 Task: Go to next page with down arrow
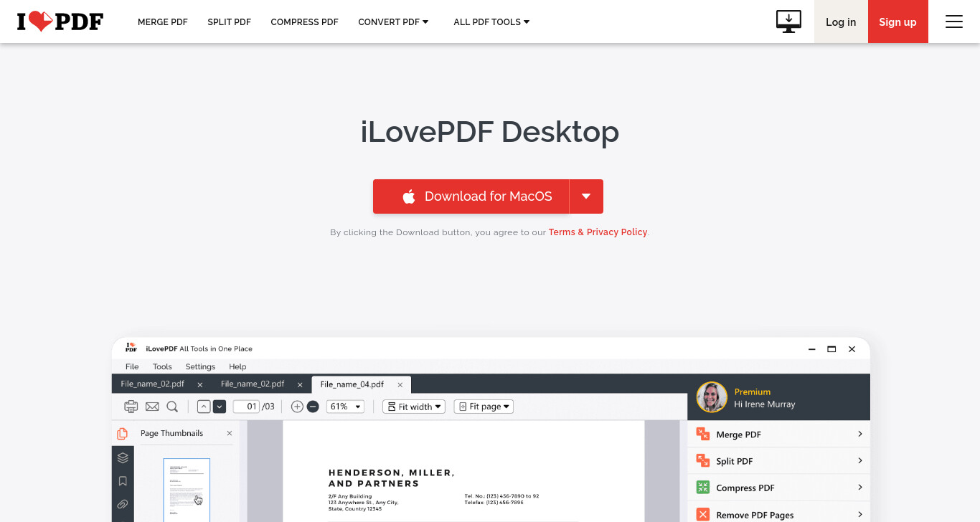pos(220,407)
